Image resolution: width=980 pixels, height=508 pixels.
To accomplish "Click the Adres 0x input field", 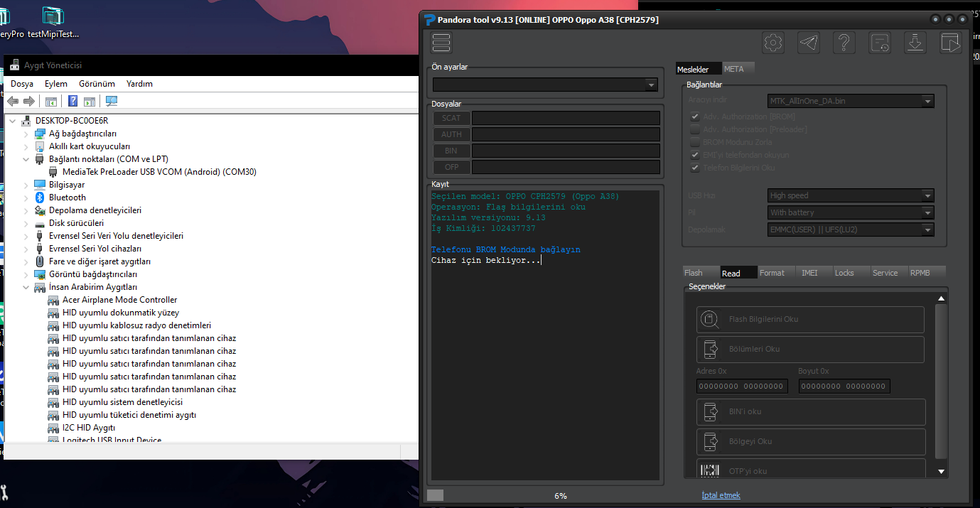I will pyautogui.click(x=742, y=387).
